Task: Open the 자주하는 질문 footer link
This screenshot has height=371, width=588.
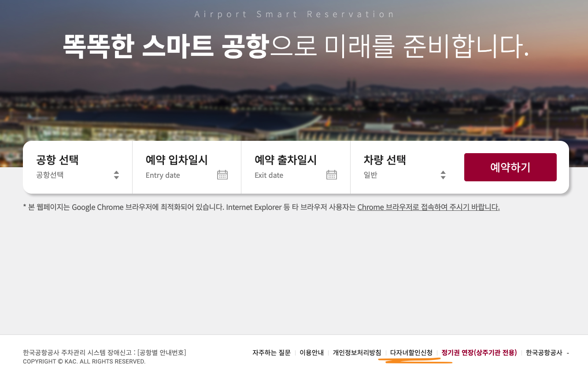Action: (271, 353)
